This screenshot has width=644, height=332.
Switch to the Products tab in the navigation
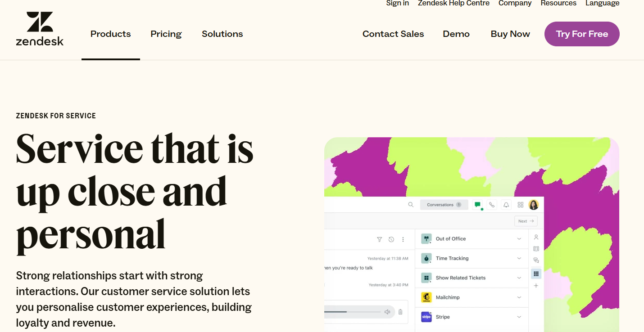coord(110,34)
